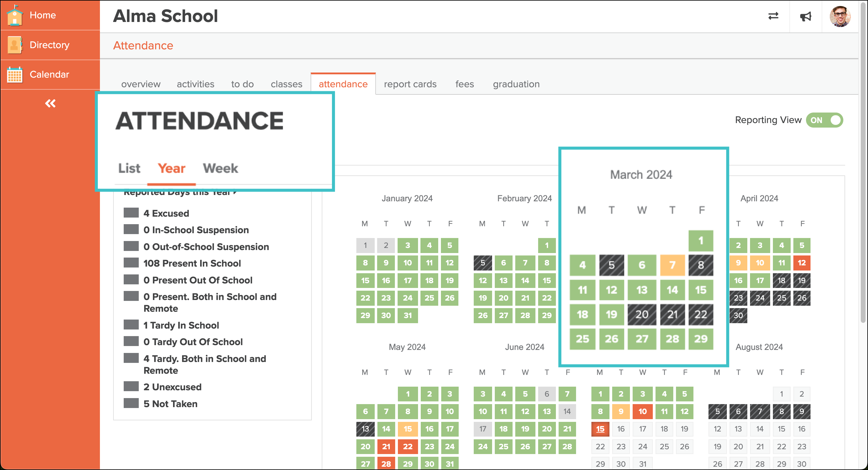Click the 1 Tardy In School legend text
Image resolution: width=868 pixels, height=470 pixels.
pos(181,325)
